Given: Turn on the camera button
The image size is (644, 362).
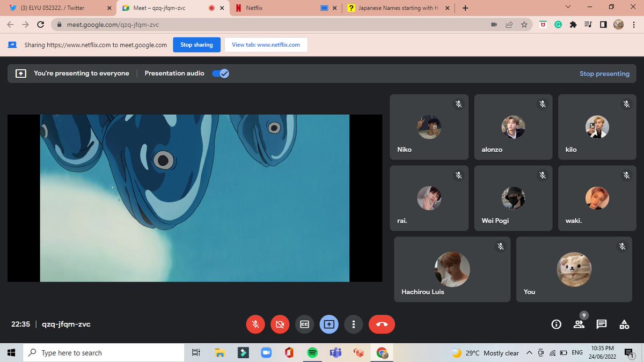Looking at the screenshot, I should click(280, 324).
